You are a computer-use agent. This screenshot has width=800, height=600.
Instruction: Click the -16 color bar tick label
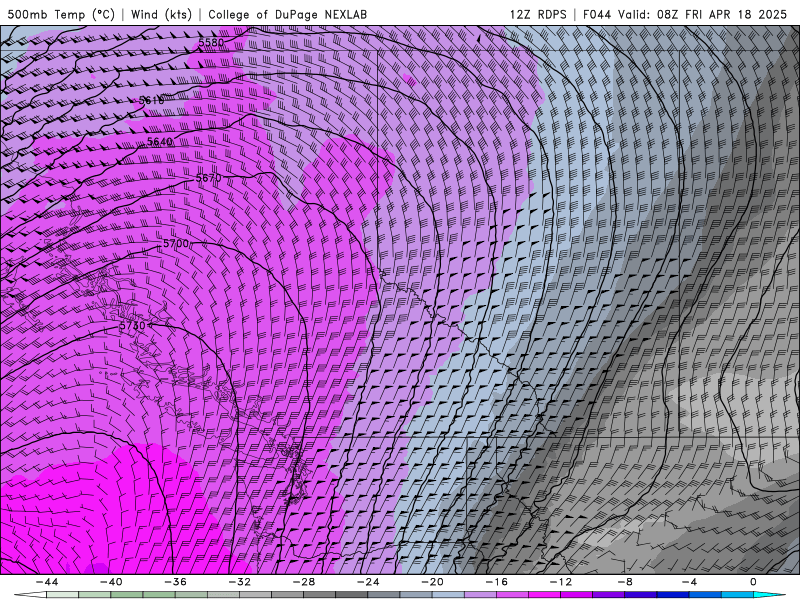(x=496, y=582)
